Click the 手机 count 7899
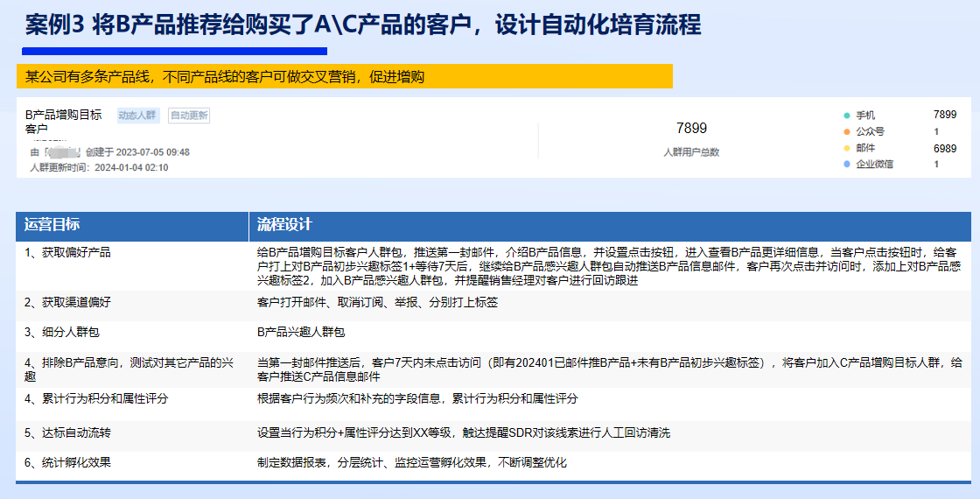The width and height of the screenshot is (980, 499). click(x=944, y=115)
